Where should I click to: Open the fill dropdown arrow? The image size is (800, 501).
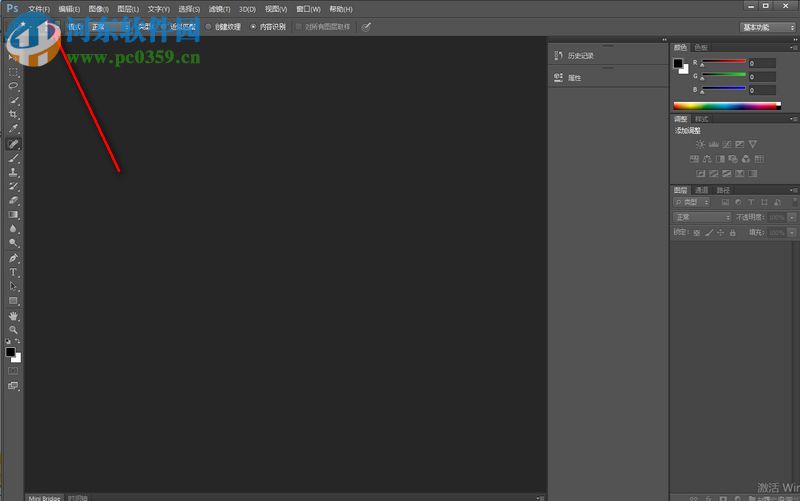(x=792, y=233)
